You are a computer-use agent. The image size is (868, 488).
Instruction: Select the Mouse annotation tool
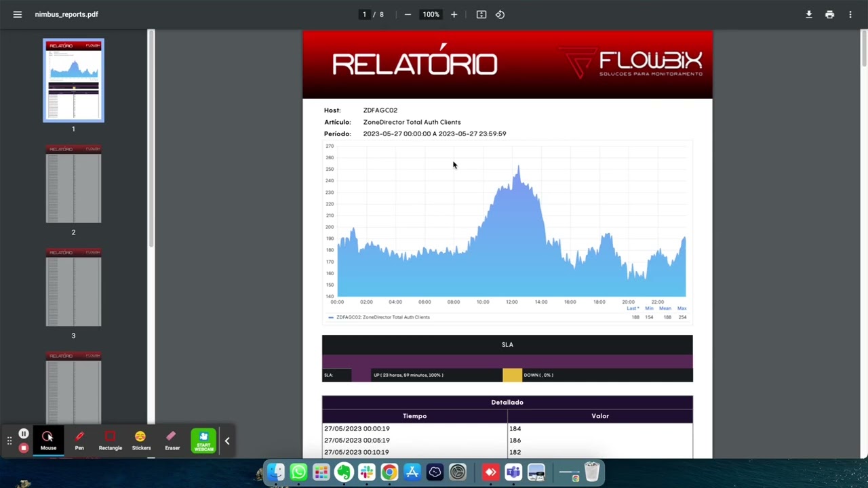click(48, 441)
